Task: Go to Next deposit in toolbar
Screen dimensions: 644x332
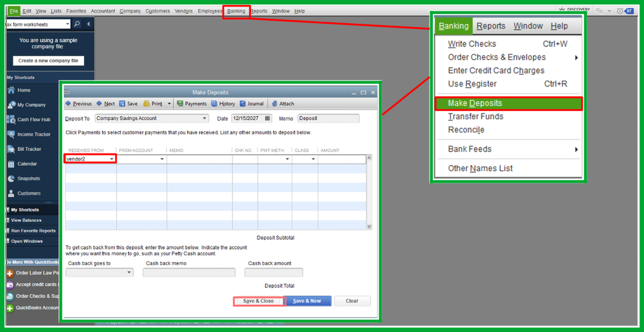Action: (106, 104)
